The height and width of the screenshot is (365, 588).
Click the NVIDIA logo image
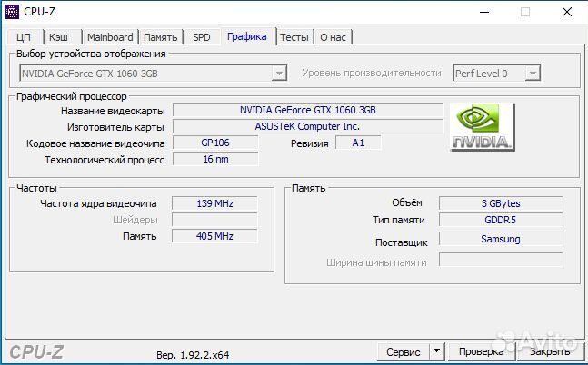pyautogui.click(x=483, y=127)
